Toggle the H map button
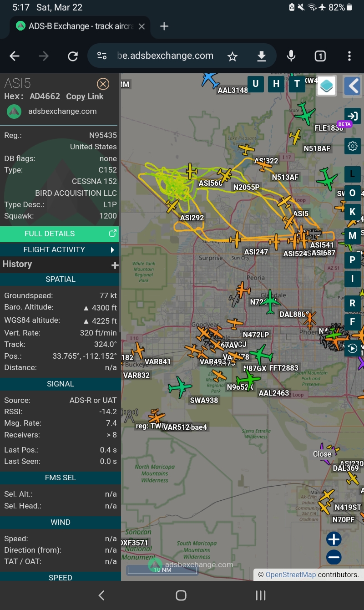 [276, 84]
